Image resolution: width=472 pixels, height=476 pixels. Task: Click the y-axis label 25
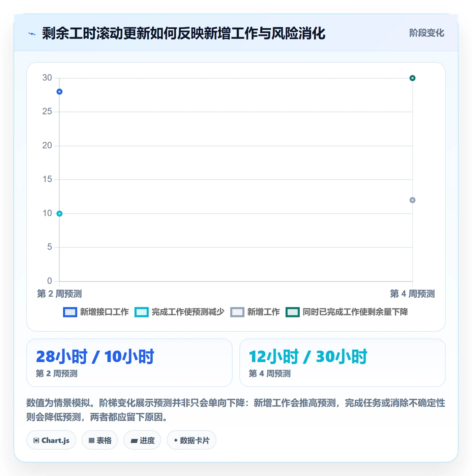(47, 112)
